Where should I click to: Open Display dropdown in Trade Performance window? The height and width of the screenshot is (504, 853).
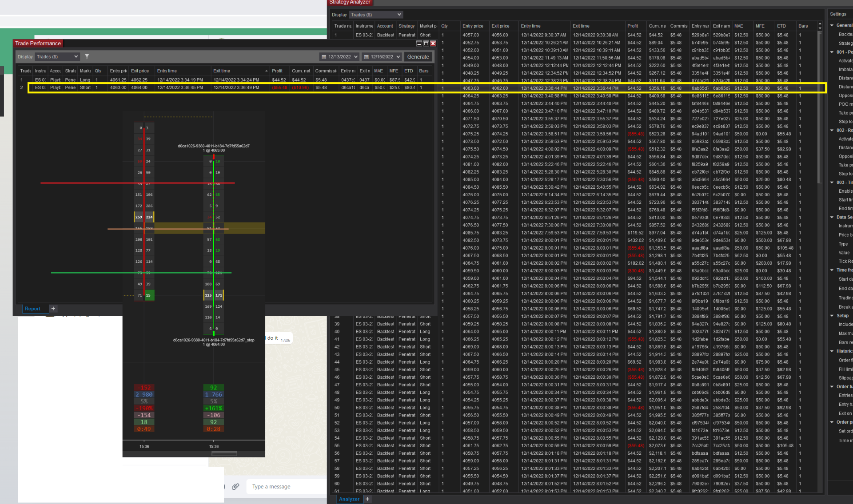(57, 57)
